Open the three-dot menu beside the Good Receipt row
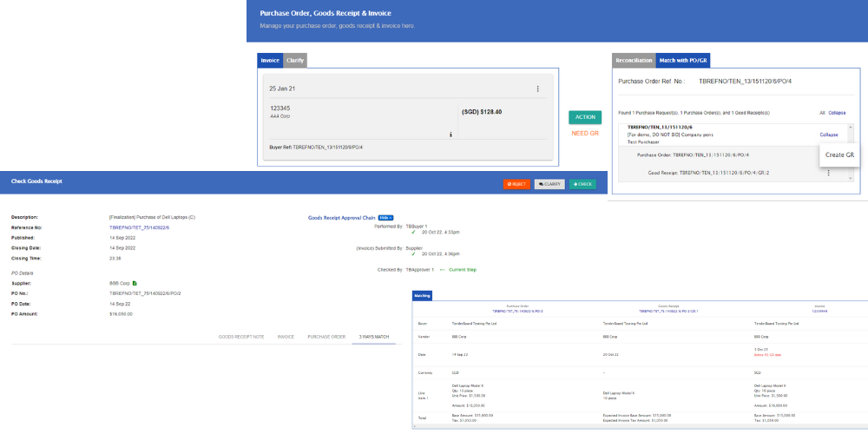Screen dimensions: 868x434 pos(828,173)
